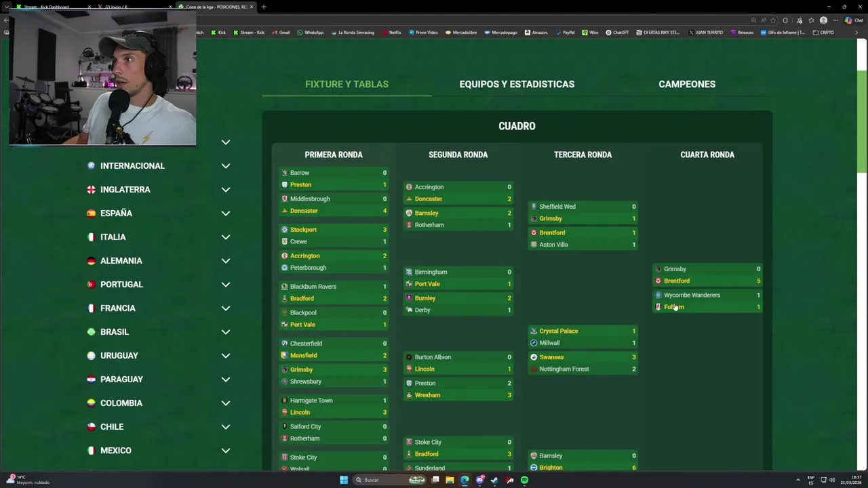The width and height of the screenshot is (868, 488).
Task: Expand the INTERNACIONAL section
Action: [159, 165]
